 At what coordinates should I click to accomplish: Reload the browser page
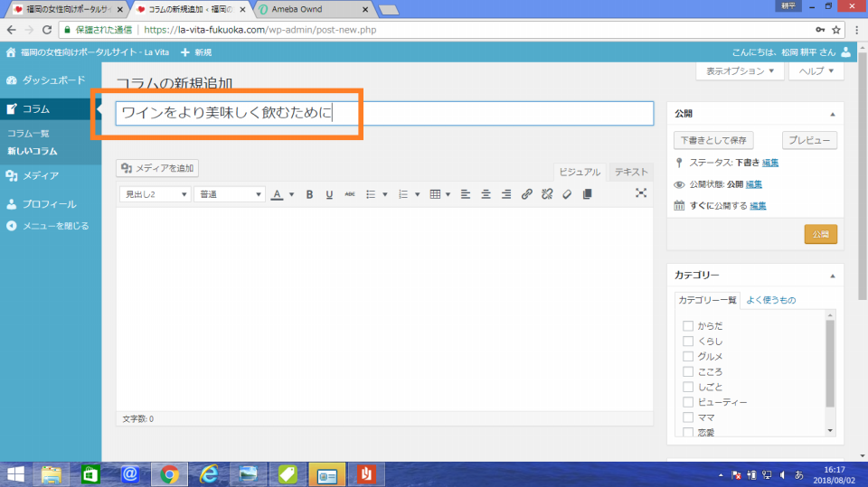[x=47, y=30]
